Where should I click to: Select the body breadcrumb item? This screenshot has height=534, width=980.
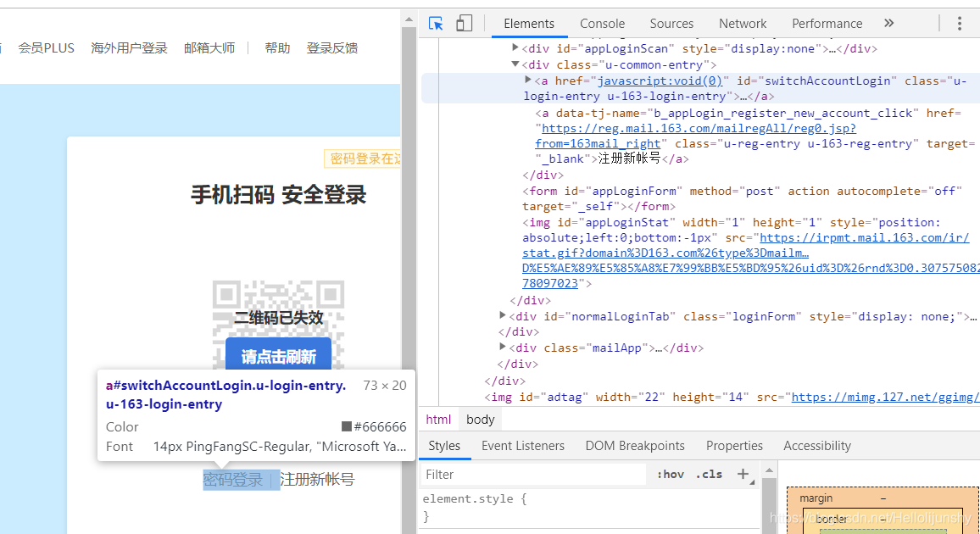[480, 420]
